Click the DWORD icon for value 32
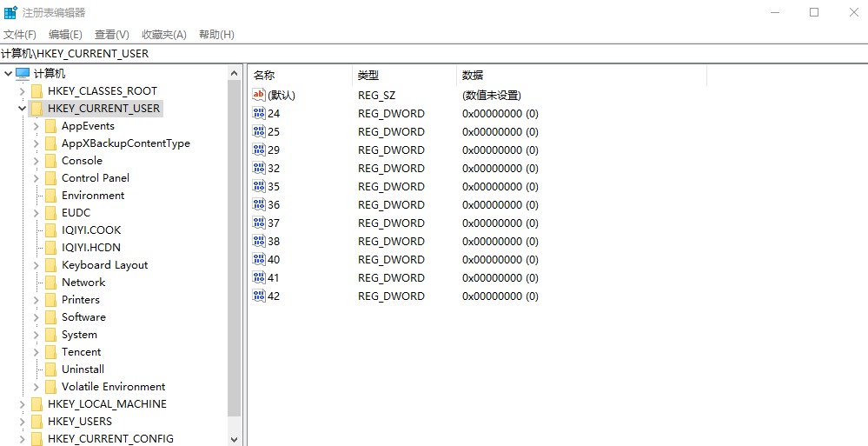This screenshot has height=446, width=868. [x=259, y=169]
